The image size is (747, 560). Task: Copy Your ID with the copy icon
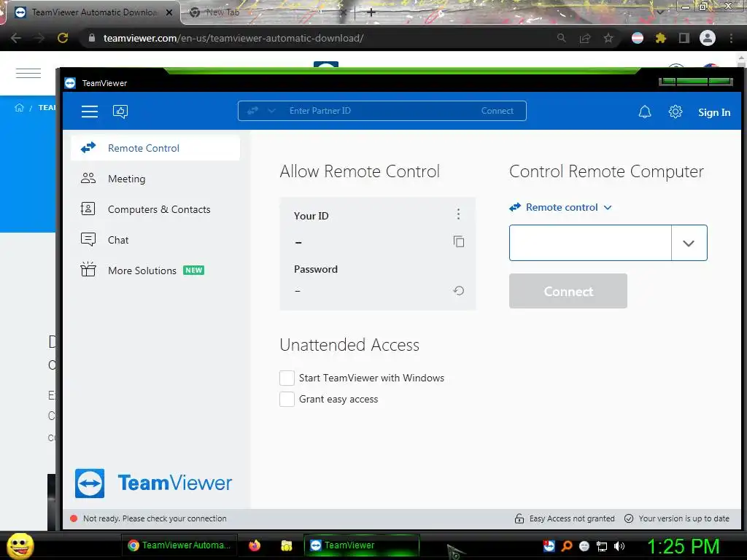tap(458, 241)
